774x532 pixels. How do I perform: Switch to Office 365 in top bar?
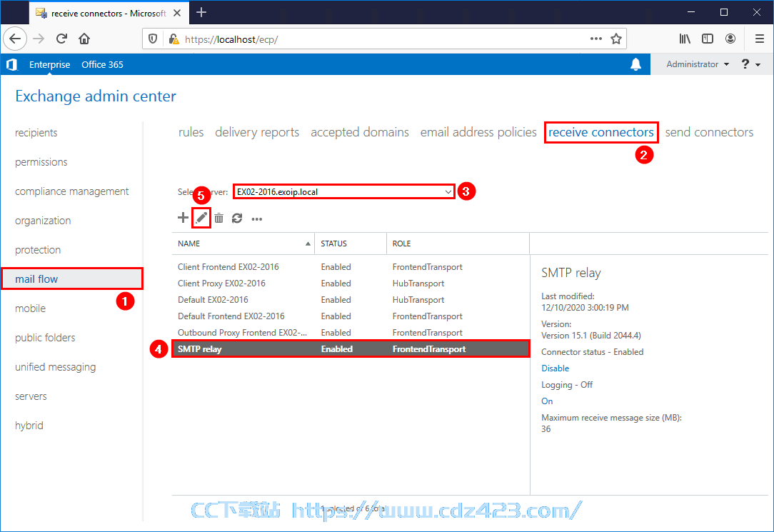coord(102,65)
